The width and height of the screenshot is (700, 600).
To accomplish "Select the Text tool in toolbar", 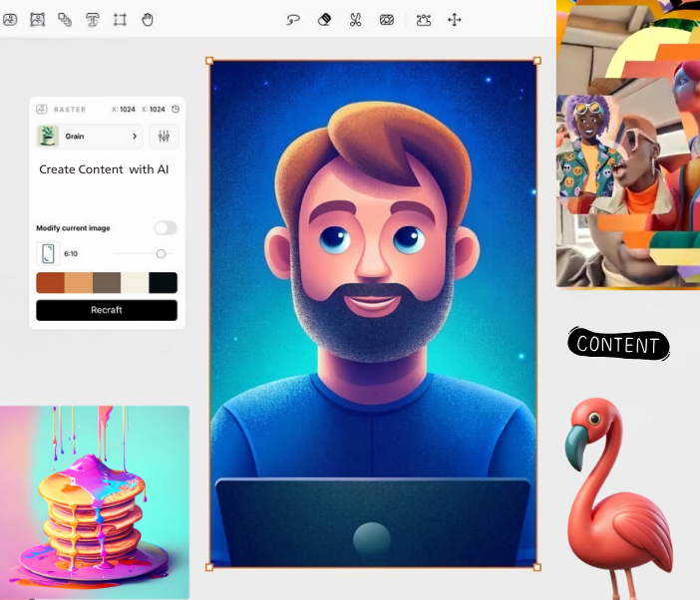I will coord(93,19).
